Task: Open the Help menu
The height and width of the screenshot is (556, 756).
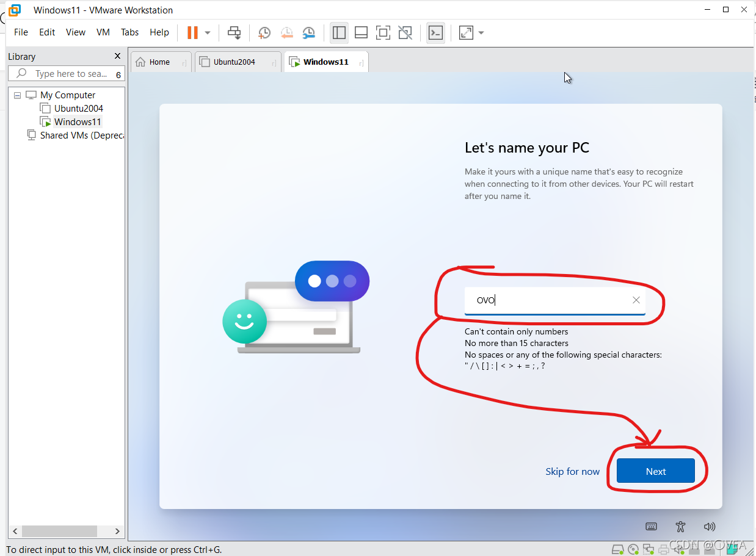Action: 159,32
